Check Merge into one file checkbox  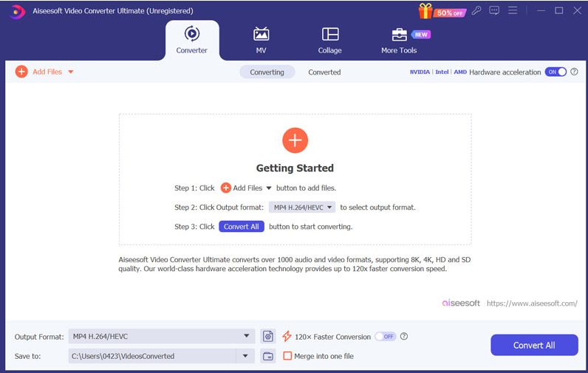pyautogui.click(x=287, y=356)
